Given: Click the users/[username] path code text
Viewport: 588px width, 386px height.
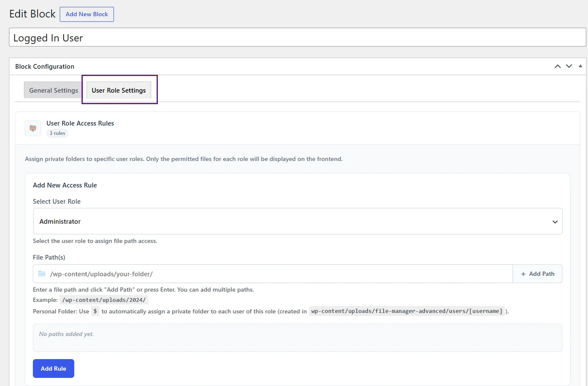Looking at the screenshot, I should pyautogui.click(x=407, y=311).
